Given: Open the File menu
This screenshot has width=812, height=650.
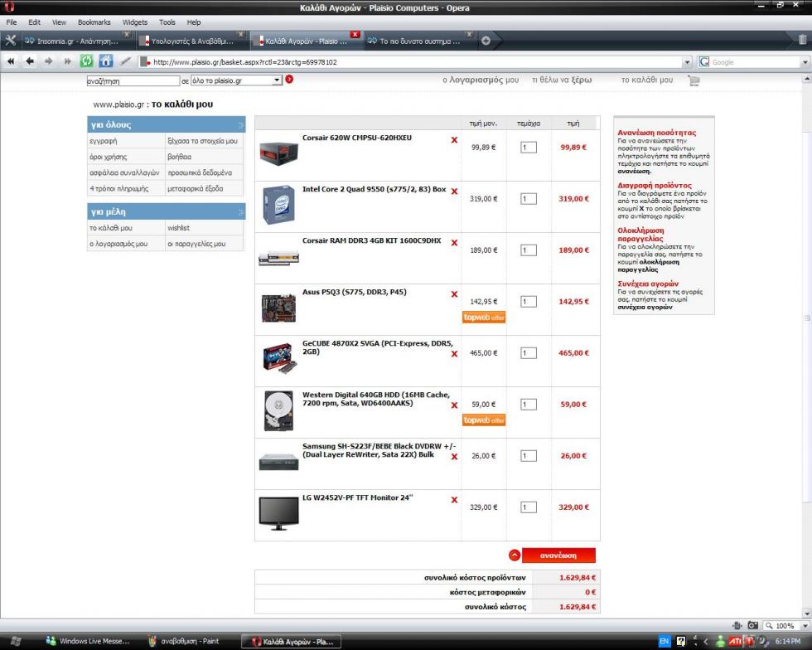Looking at the screenshot, I should pyautogui.click(x=12, y=22).
